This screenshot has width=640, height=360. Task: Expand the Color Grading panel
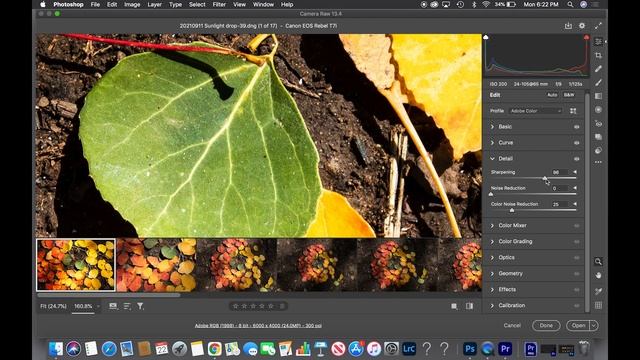[492, 242]
